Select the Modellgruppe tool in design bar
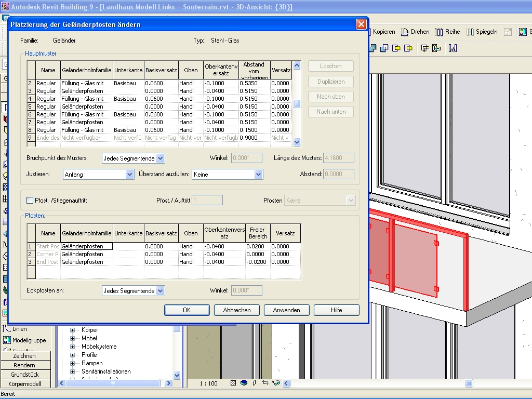 tap(24, 340)
